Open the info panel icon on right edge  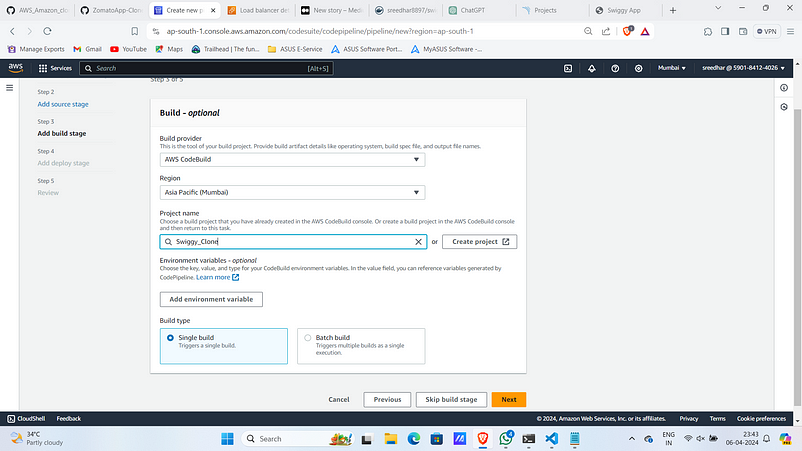[784, 88]
